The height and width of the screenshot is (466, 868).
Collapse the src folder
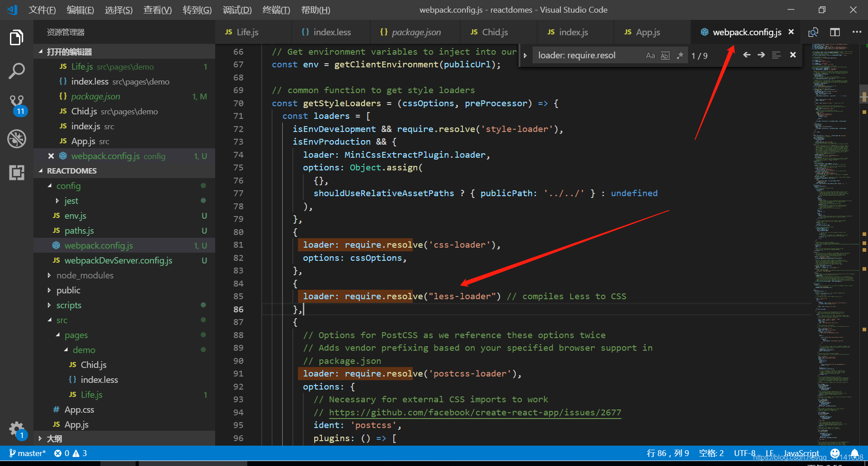50,320
